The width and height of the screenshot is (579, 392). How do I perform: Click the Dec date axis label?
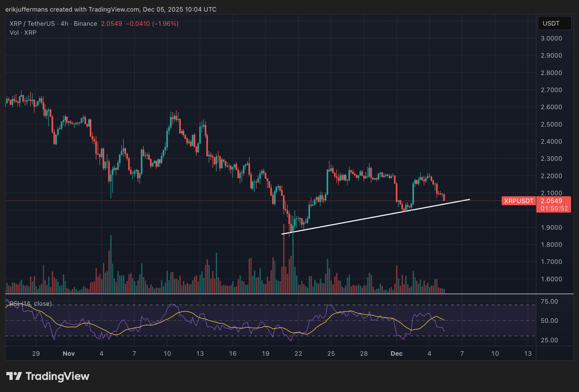tap(396, 353)
